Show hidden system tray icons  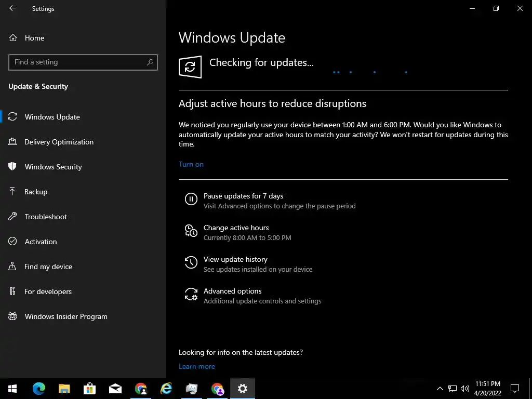(440, 389)
